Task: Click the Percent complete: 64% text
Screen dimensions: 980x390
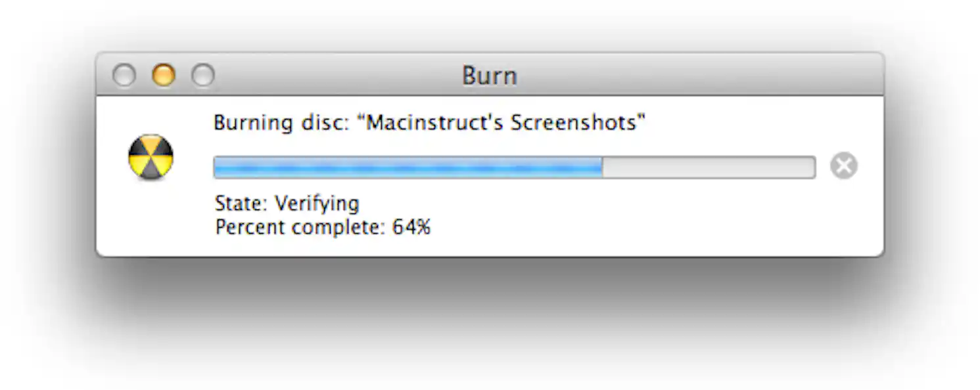Action: [322, 227]
